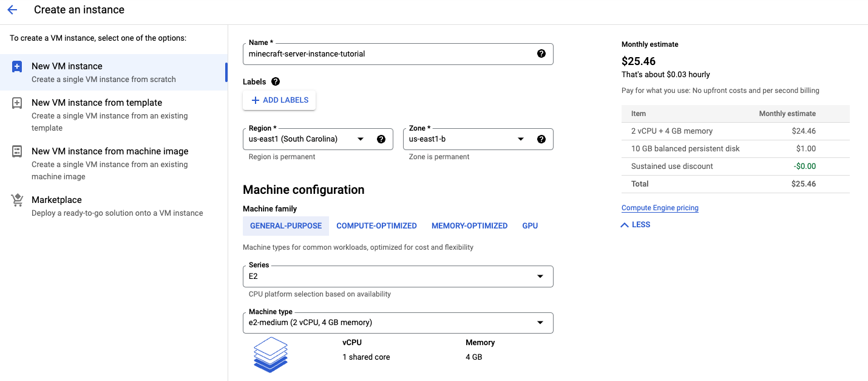Click the Total row label
Image resolution: width=868 pixels, height=381 pixels.
pyautogui.click(x=640, y=184)
